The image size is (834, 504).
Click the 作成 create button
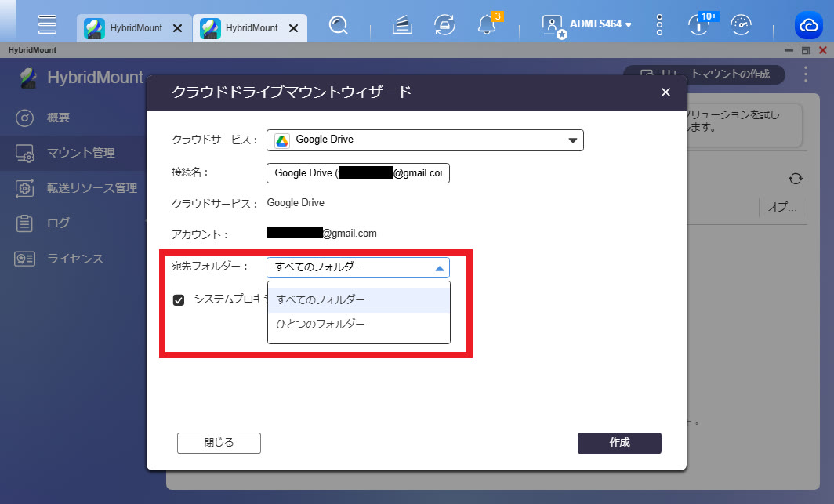tap(619, 443)
